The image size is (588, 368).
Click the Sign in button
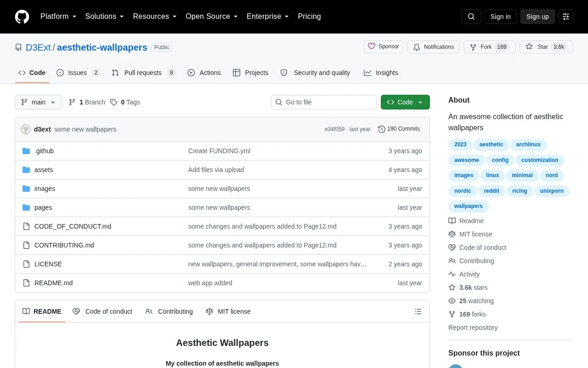[x=500, y=17]
